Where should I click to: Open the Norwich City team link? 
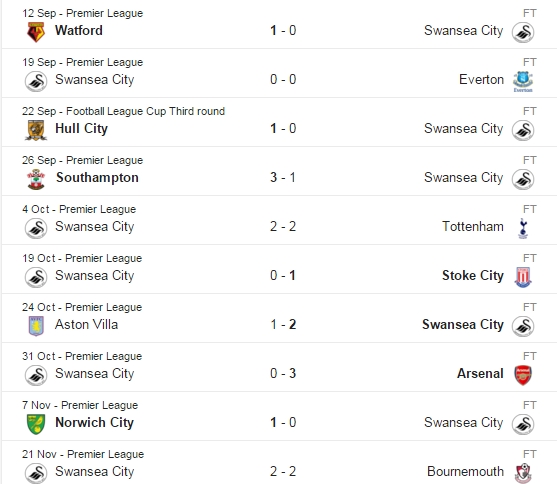[94, 423]
